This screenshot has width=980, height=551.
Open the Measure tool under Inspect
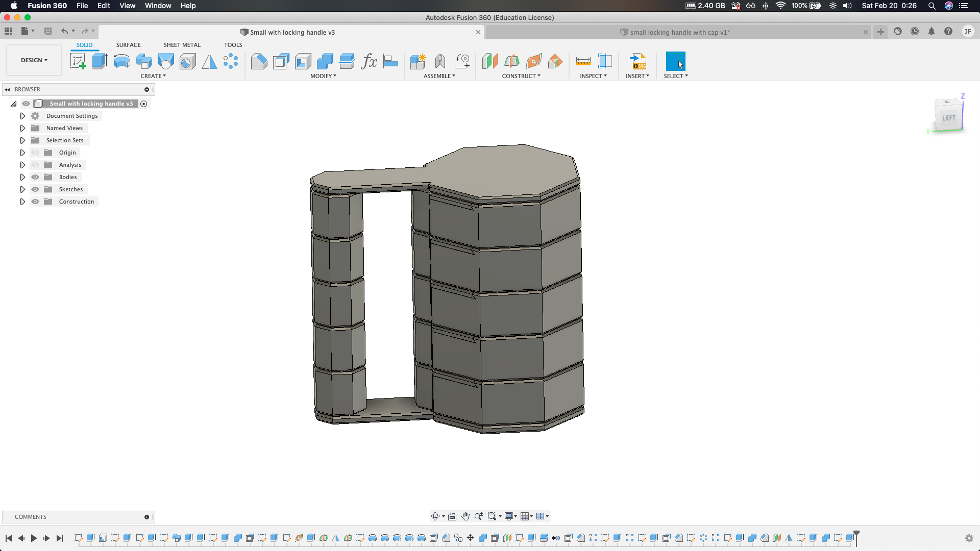(x=583, y=61)
